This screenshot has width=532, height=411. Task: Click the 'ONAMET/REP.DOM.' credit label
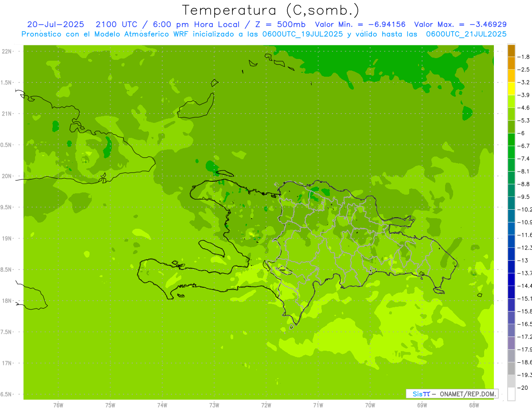[468, 394]
